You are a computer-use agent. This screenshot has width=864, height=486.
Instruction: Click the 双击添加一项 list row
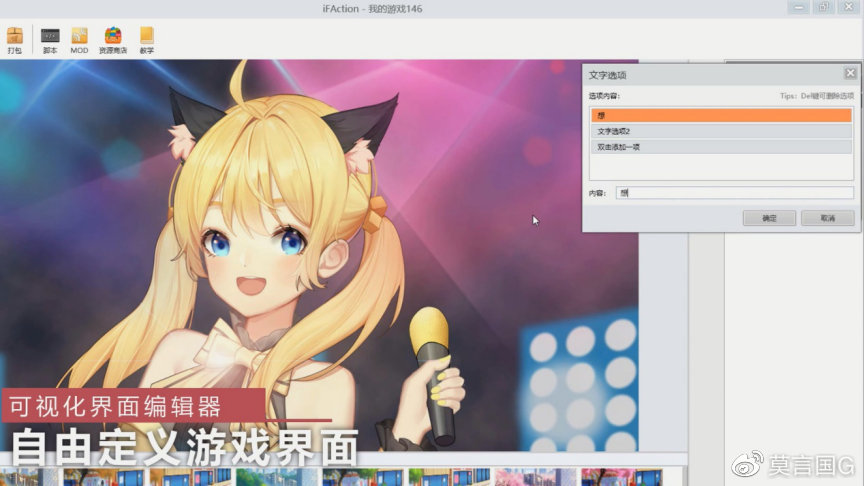tap(721, 147)
